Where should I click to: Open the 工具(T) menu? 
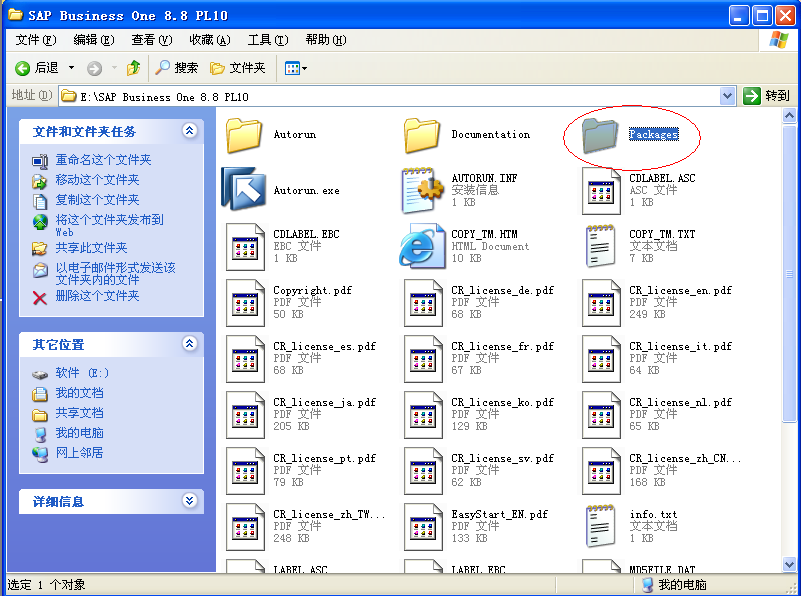tap(268, 40)
